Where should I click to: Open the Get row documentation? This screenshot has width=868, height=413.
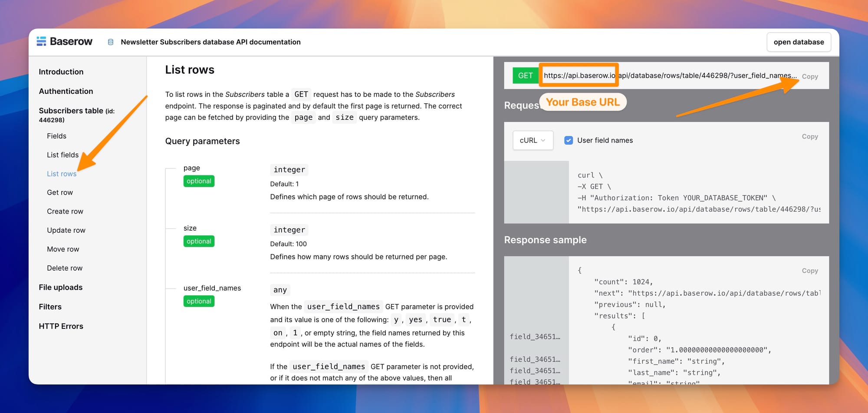(59, 192)
